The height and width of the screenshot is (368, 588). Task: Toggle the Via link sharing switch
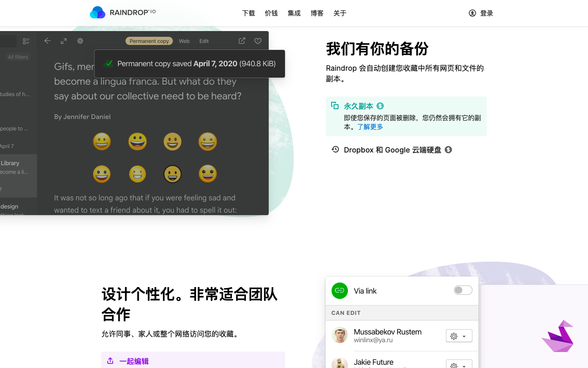pos(463,290)
